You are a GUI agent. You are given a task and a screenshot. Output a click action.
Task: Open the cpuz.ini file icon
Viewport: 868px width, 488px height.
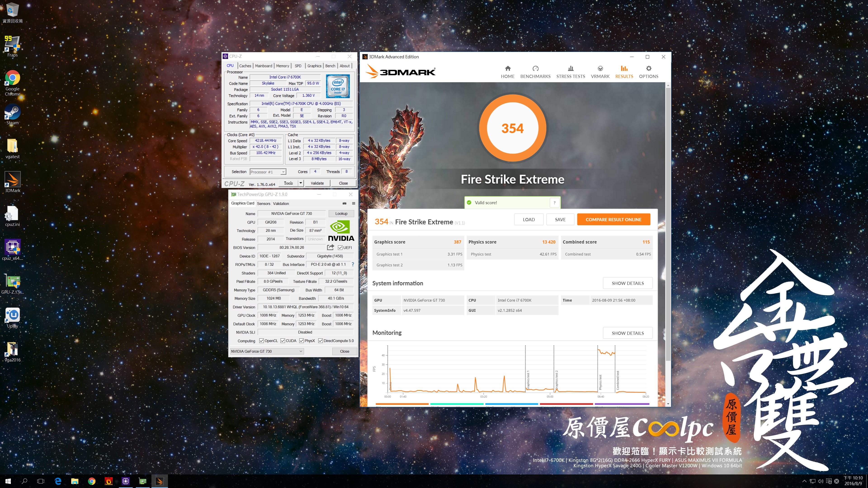click(x=12, y=216)
